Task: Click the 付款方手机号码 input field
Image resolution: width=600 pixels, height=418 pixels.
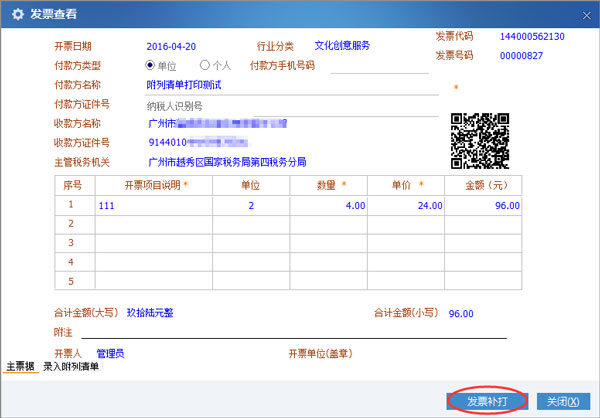Action: point(378,66)
